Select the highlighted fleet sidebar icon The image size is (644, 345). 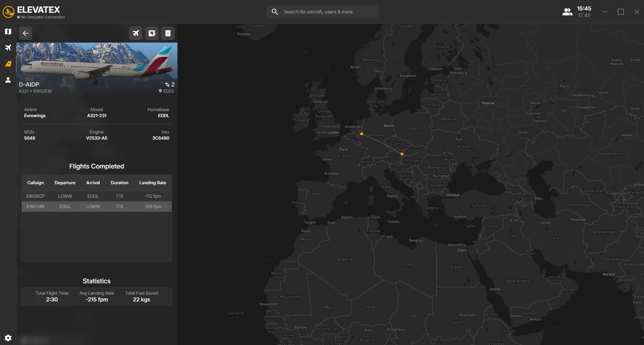pos(8,64)
